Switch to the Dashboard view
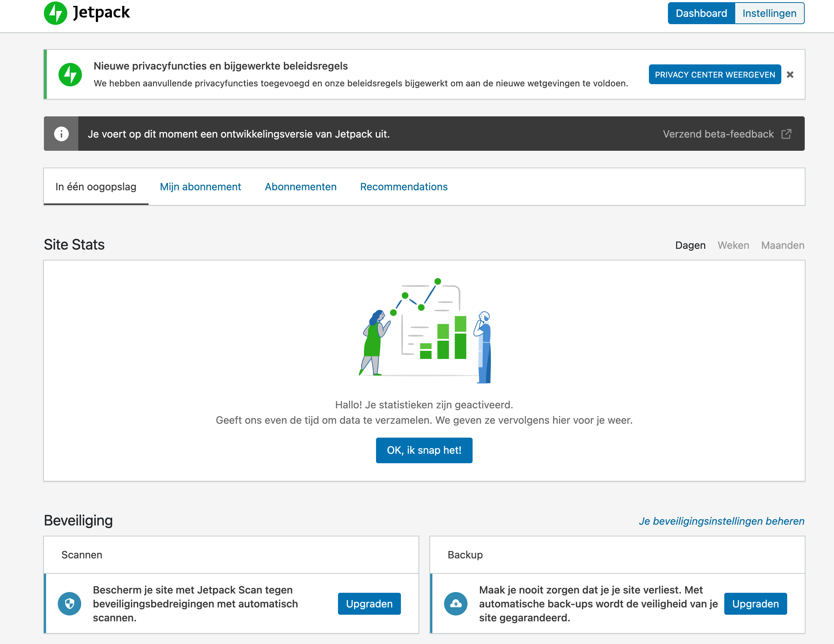Screen dimensions: 834x644 701,14
